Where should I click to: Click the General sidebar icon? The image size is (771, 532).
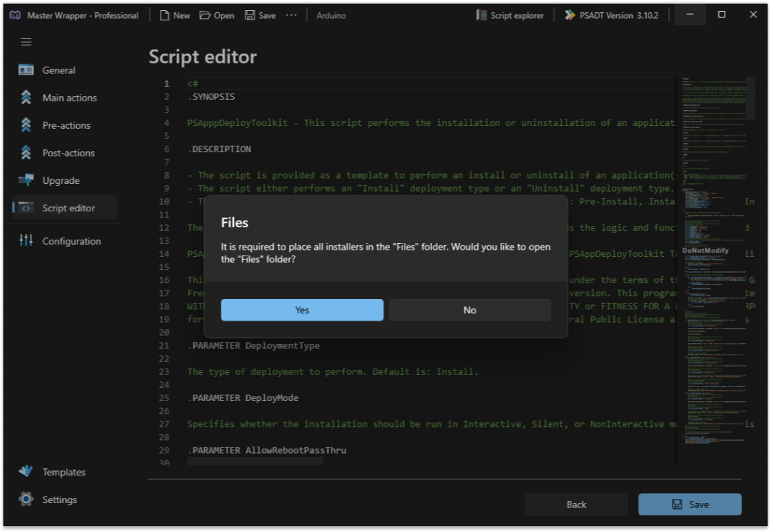point(26,69)
